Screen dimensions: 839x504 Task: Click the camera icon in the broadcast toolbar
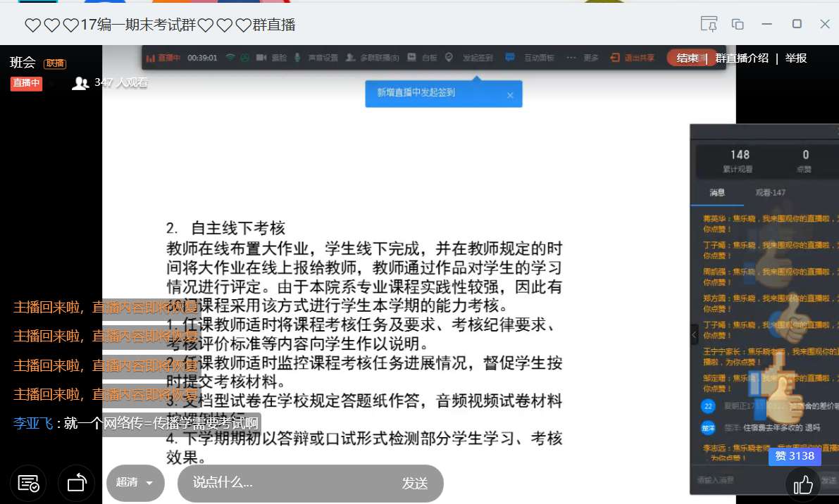pyautogui.click(x=261, y=58)
